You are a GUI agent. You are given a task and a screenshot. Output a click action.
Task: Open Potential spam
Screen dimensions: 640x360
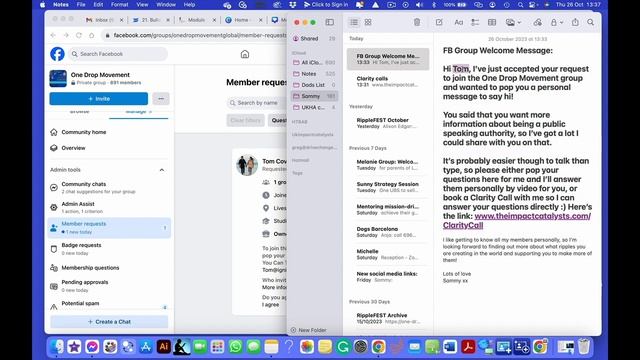(x=108, y=305)
